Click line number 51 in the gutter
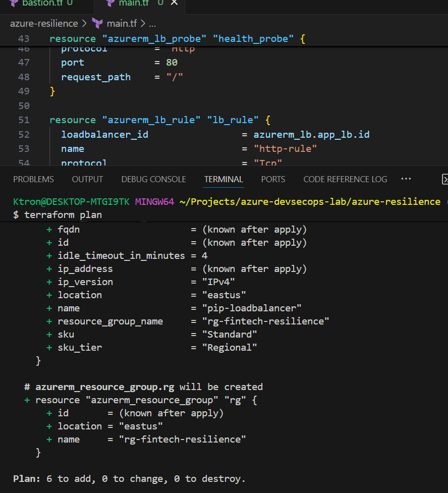The width and height of the screenshot is (448, 493). point(24,120)
